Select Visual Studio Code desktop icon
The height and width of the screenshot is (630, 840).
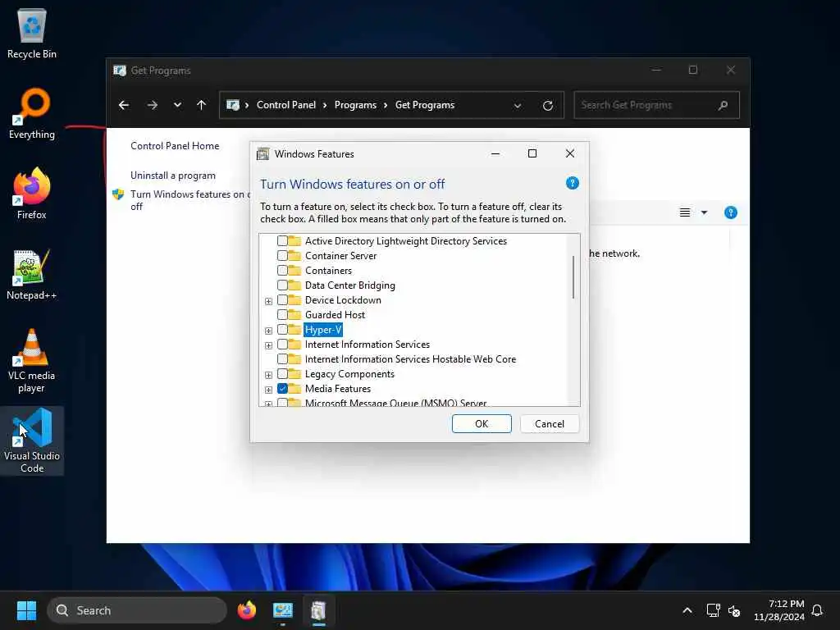(32, 441)
